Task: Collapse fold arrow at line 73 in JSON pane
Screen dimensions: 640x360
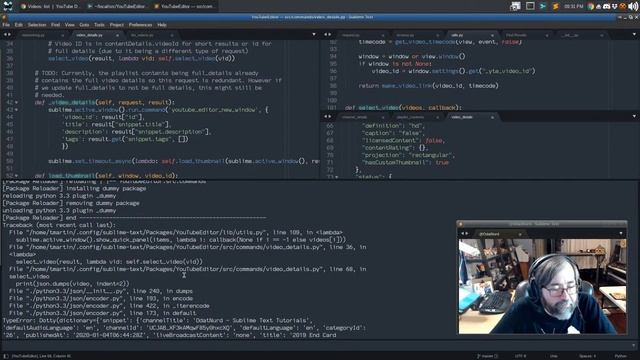Action: click(337, 177)
